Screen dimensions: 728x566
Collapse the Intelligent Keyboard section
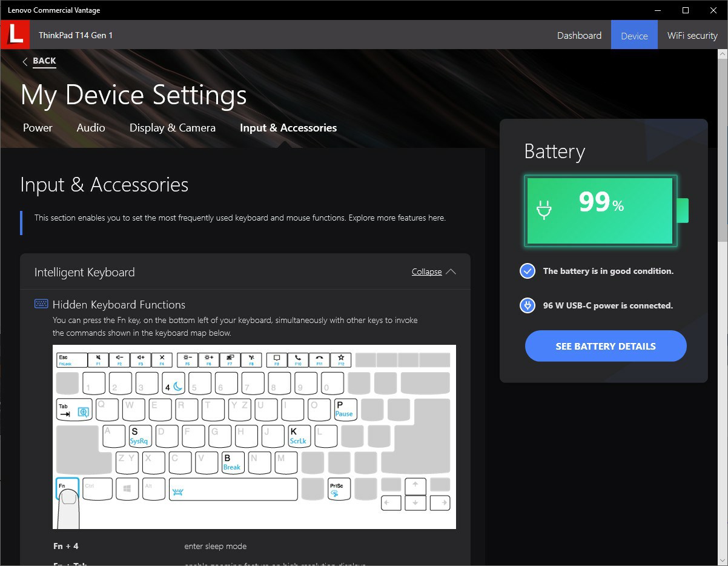(426, 271)
